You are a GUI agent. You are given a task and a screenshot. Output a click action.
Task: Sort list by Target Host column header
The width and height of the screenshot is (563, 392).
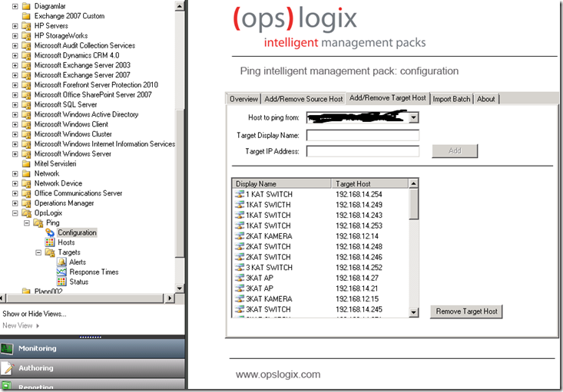(370, 184)
